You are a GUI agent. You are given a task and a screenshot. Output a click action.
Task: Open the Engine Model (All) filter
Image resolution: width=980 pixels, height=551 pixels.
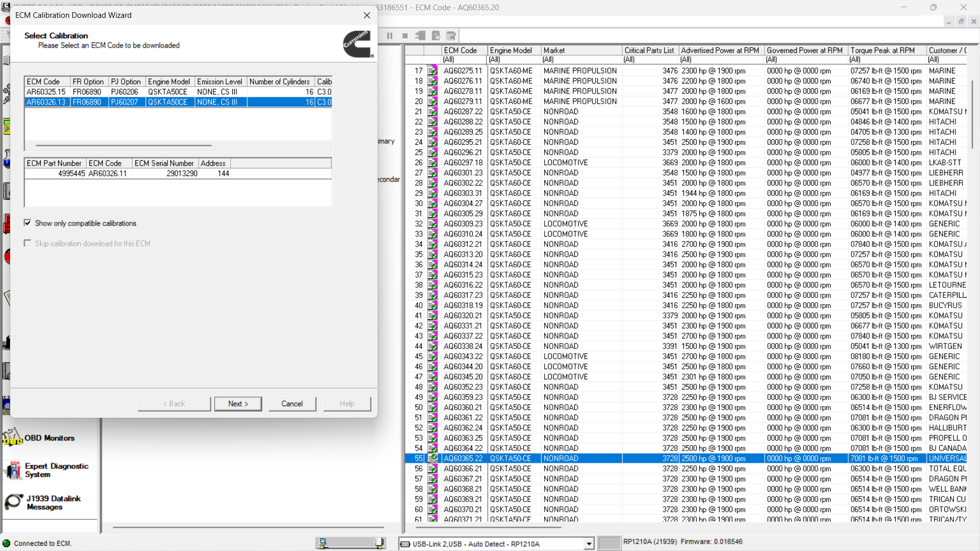click(514, 60)
